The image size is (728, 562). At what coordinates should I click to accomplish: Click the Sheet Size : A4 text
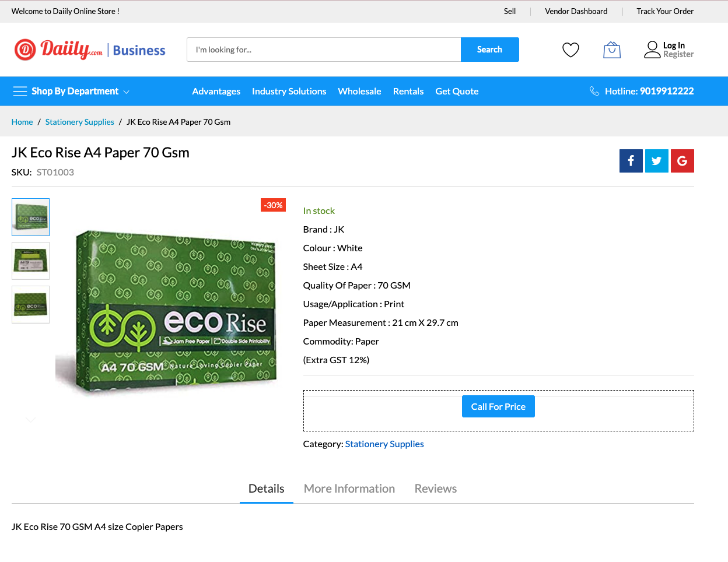[x=333, y=267]
